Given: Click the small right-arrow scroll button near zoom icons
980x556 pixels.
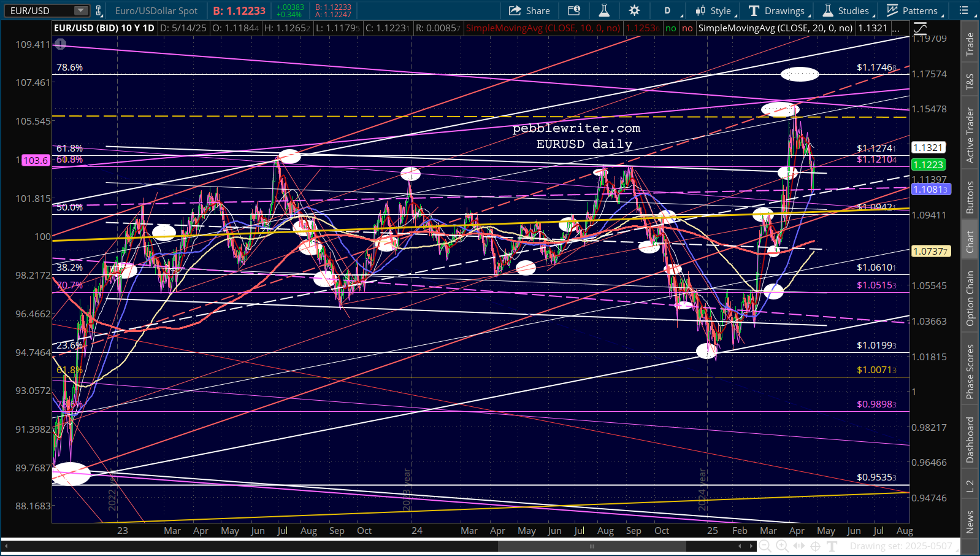Looking at the screenshot, I should pyautogui.click(x=752, y=546).
